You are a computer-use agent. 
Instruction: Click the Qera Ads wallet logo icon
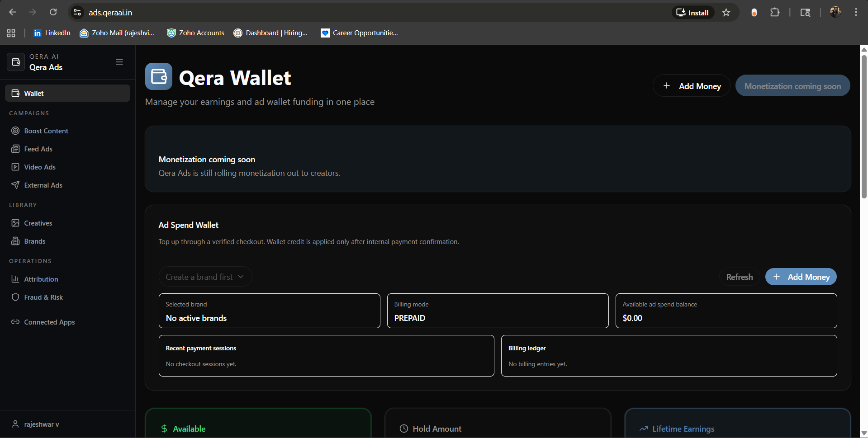pyautogui.click(x=16, y=62)
